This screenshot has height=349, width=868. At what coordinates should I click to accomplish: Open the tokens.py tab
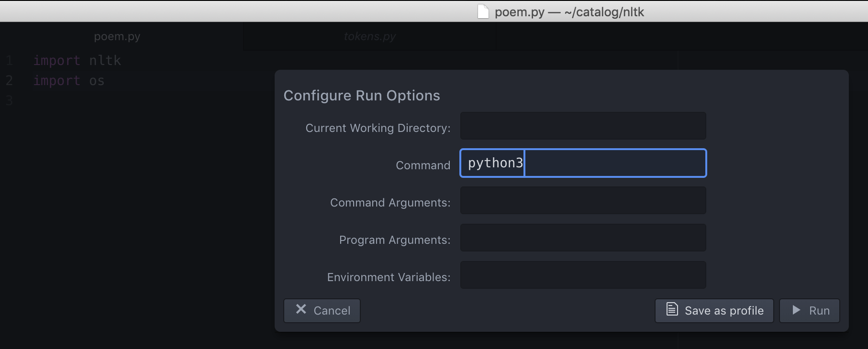pos(369,36)
